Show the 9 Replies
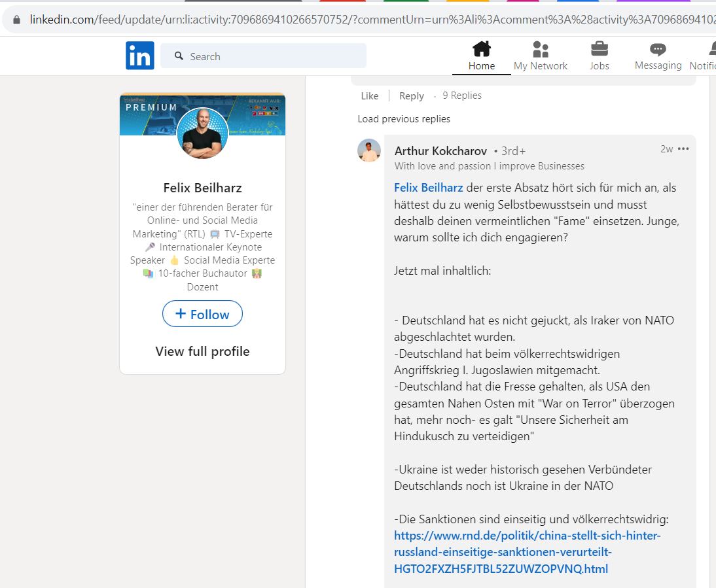 462,95
